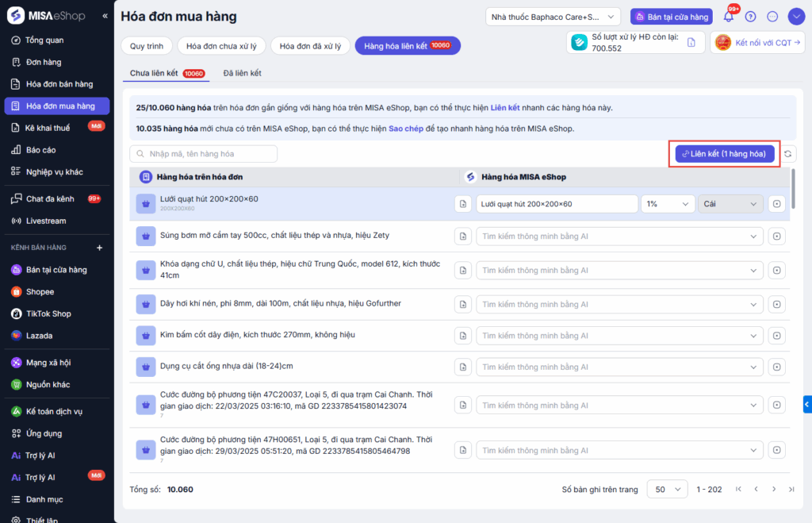Screen dimensions: 812x523
Task: Click target icon in Kìm bấm cốt row
Action: click(777, 336)
